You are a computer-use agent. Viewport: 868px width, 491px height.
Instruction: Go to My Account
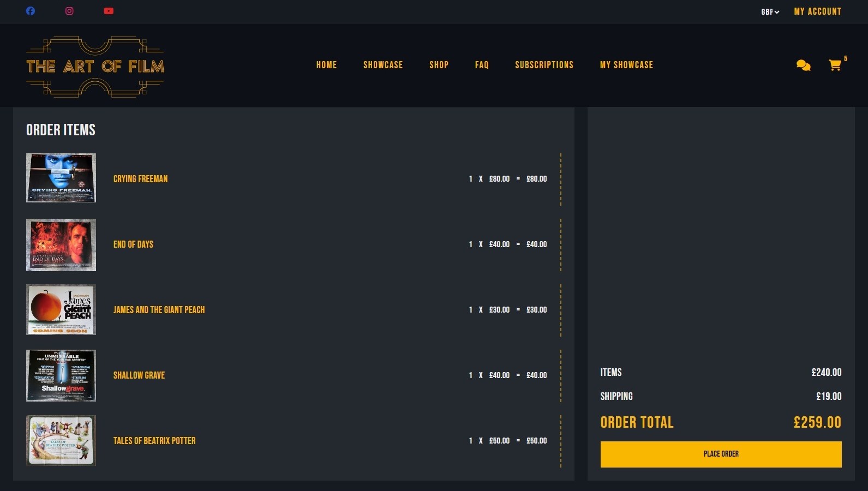[x=817, y=11]
